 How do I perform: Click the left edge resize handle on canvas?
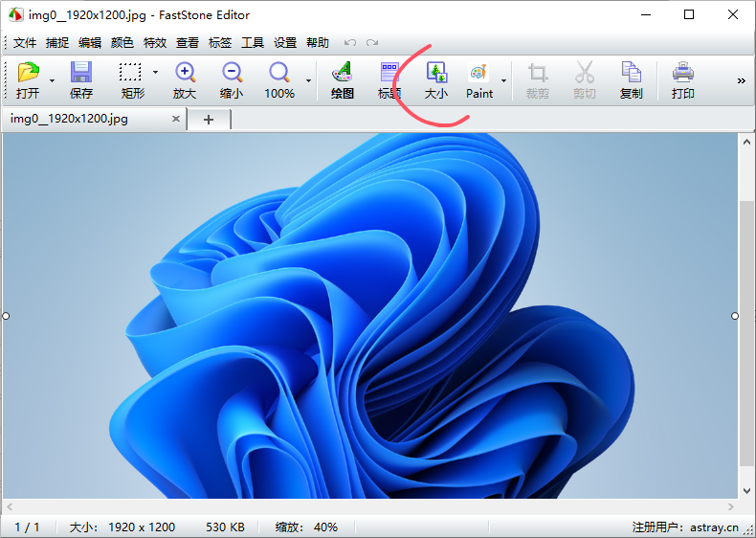6,316
